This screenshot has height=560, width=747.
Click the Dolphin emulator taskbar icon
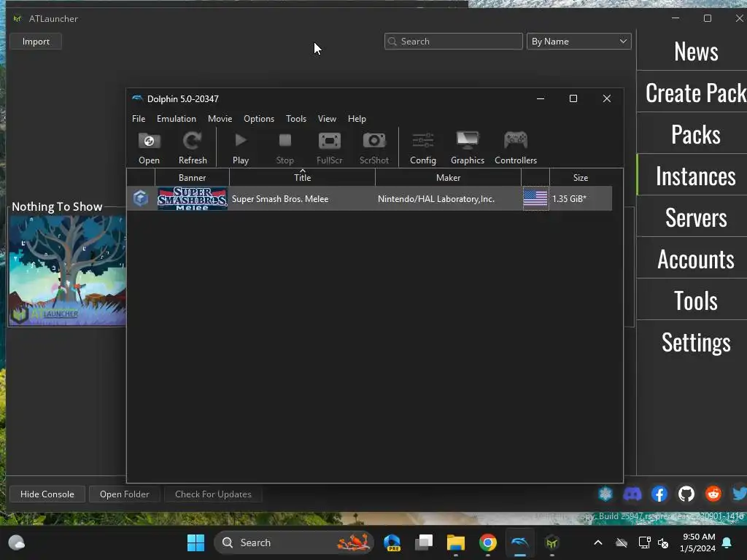[519, 542]
